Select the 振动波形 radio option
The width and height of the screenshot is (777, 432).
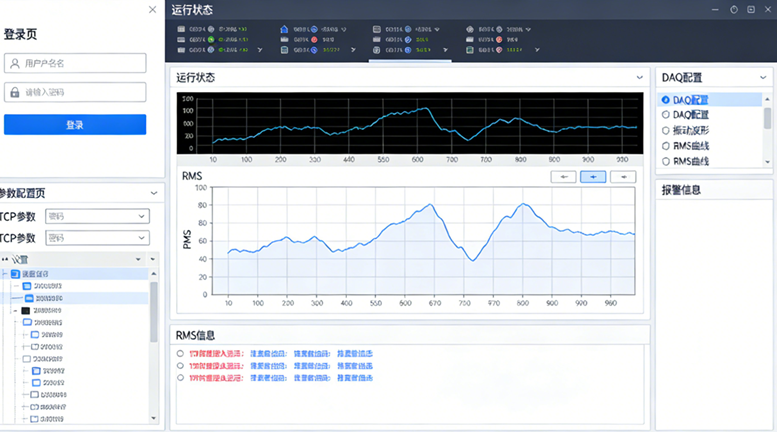point(665,130)
